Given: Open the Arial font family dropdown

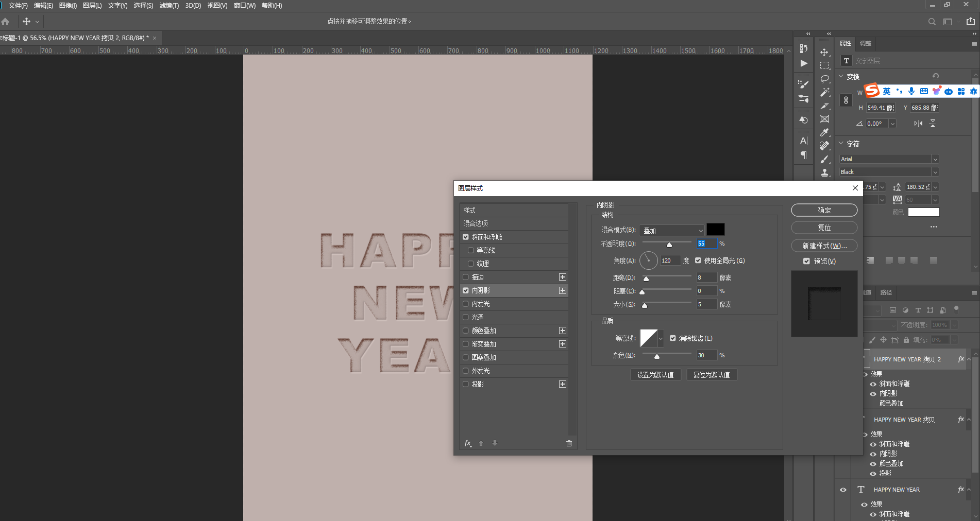Looking at the screenshot, I should (889, 159).
